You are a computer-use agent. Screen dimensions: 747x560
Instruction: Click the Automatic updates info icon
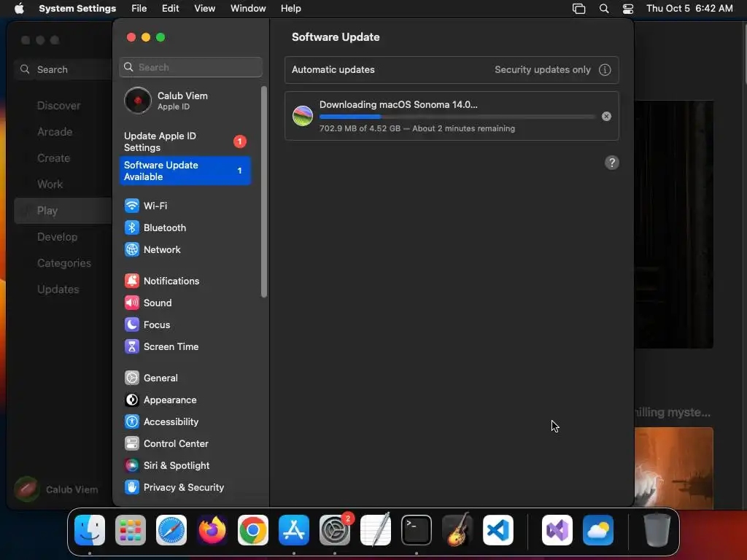coord(605,69)
